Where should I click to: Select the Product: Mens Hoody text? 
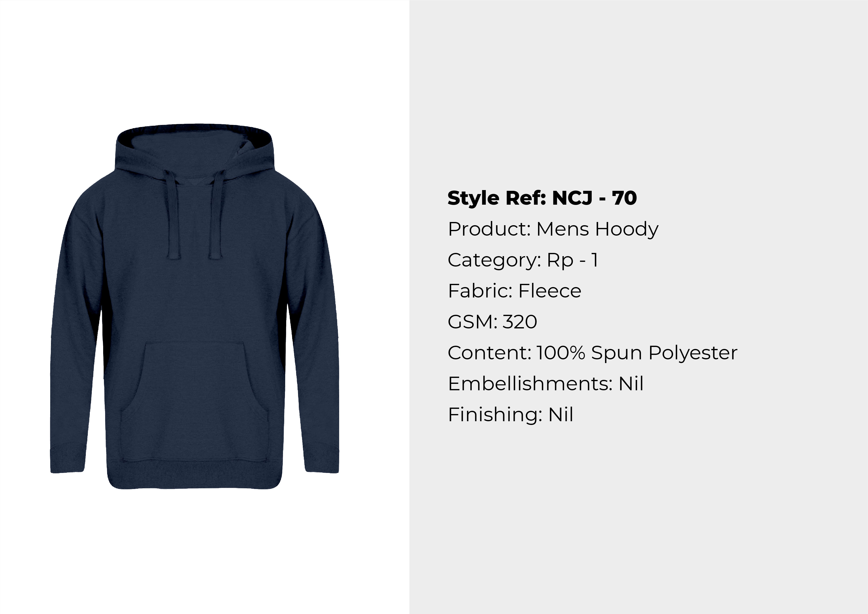tap(553, 229)
